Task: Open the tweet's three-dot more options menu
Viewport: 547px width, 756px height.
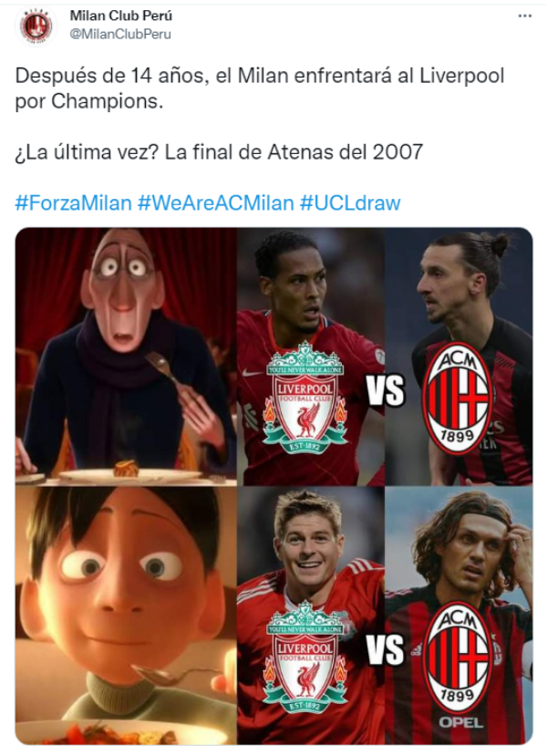Action: tap(524, 16)
